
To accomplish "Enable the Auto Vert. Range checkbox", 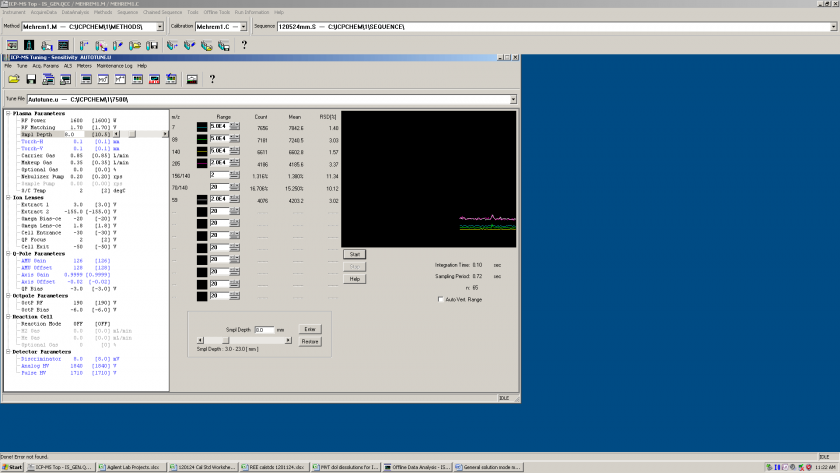I will tap(441, 299).
